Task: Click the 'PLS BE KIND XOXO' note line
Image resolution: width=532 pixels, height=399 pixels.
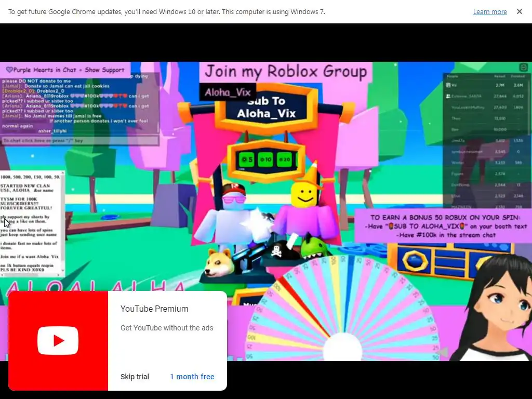Action: pos(22,270)
